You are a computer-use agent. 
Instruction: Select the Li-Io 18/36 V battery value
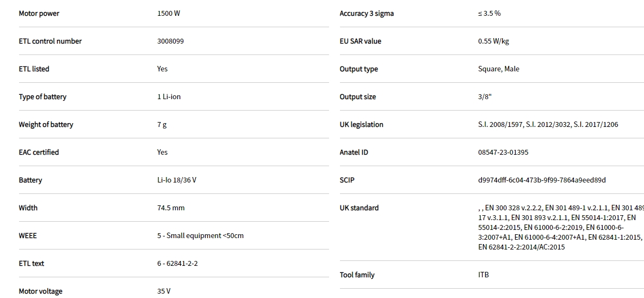(x=177, y=180)
